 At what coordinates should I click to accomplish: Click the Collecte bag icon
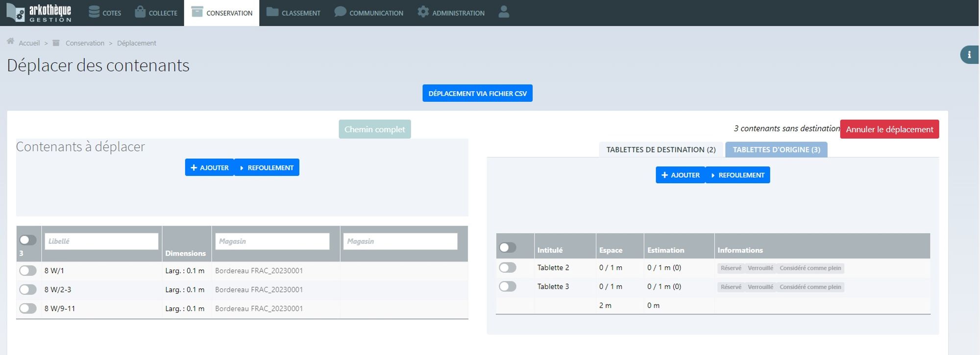140,12
